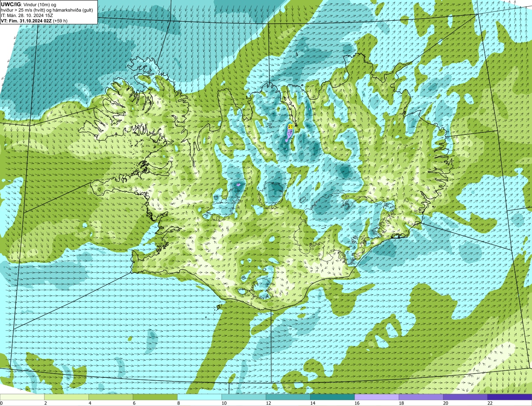Screen dimensions: 532x406
Task: Click the 8–10 m/s light cyan swatch
Action: pyautogui.click(x=199, y=397)
